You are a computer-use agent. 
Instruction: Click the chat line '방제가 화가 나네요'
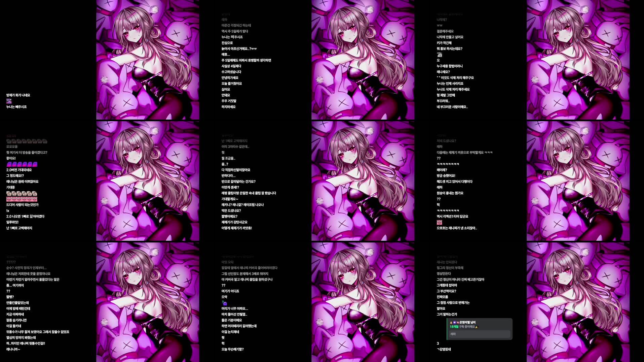pyautogui.click(x=18, y=95)
